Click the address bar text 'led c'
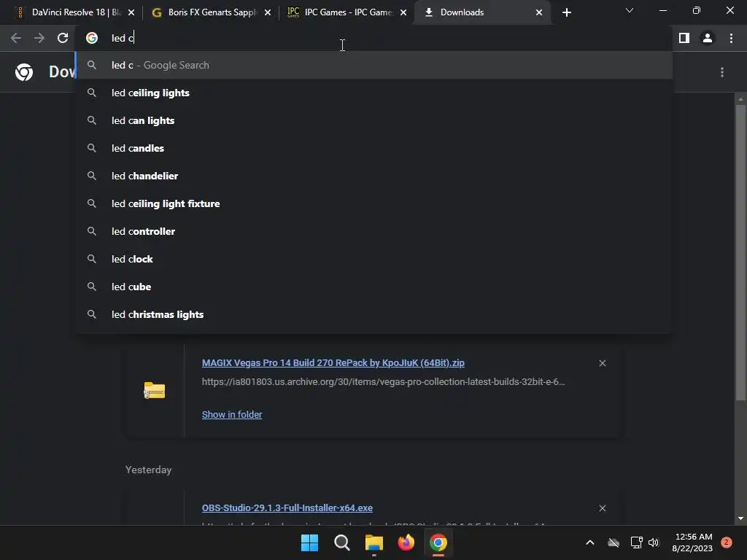This screenshot has height=560, width=747. coord(123,38)
